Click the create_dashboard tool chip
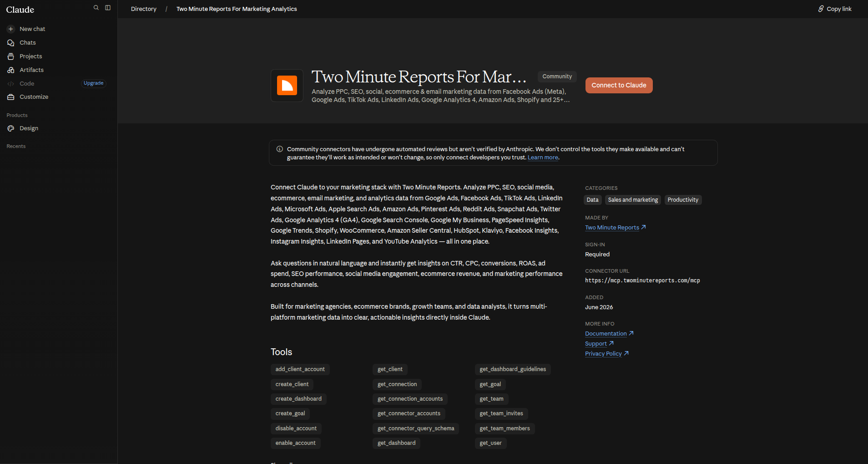 pyautogui.click(x=298, y=399)
